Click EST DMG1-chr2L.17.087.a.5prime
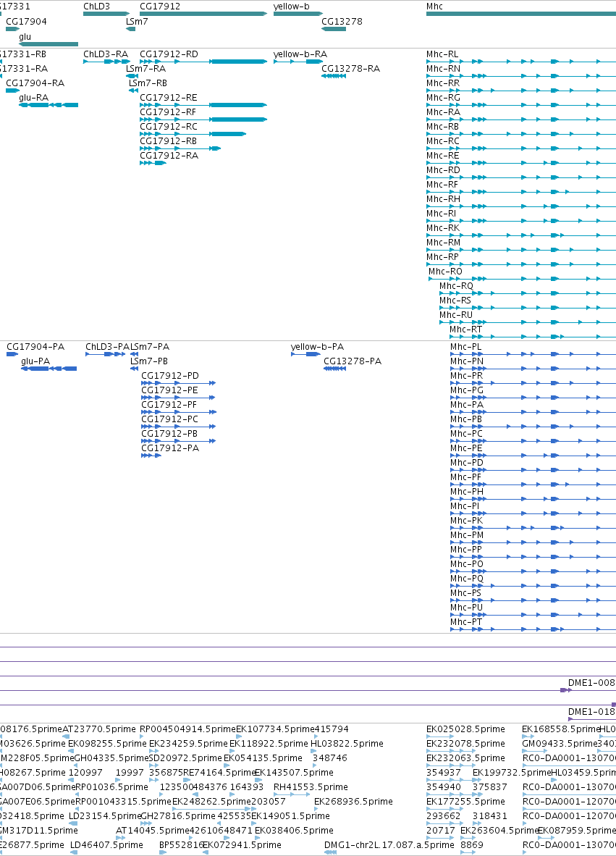616x856 pixels. pos(389,845)
